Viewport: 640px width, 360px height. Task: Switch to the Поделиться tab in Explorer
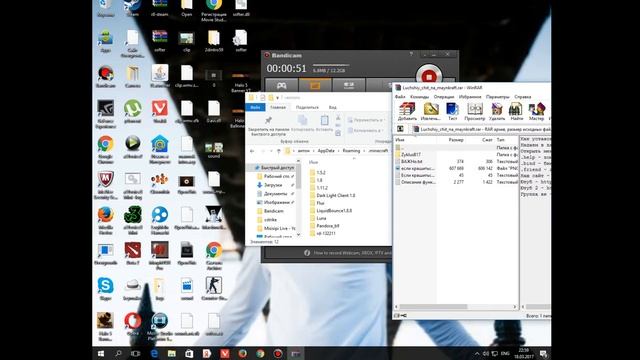[x=307, y=107]
